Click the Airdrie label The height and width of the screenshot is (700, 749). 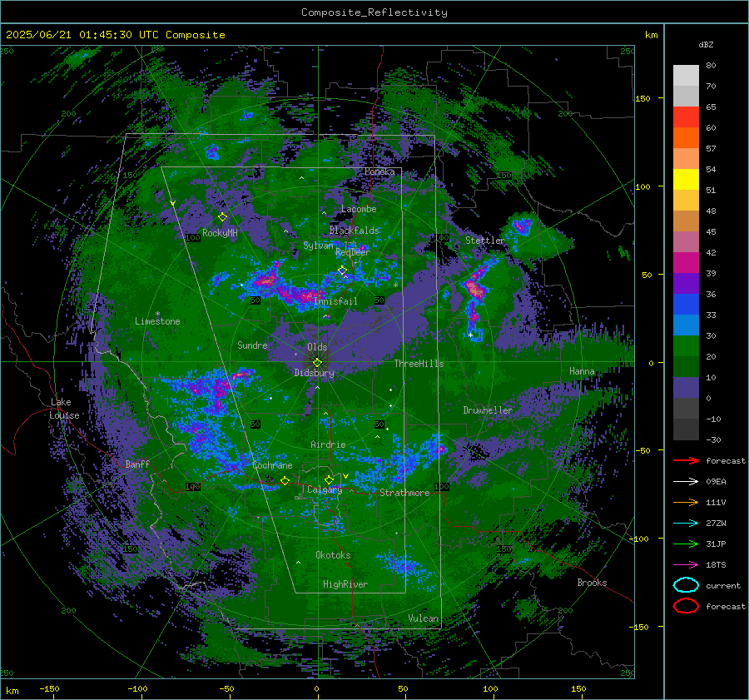click(x=328, y=444)
